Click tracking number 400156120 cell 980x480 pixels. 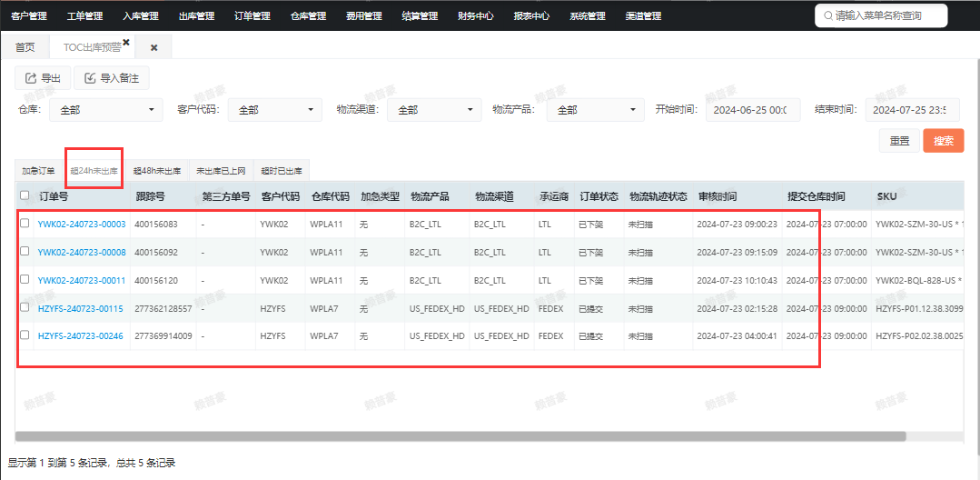(x=155, y=280)
